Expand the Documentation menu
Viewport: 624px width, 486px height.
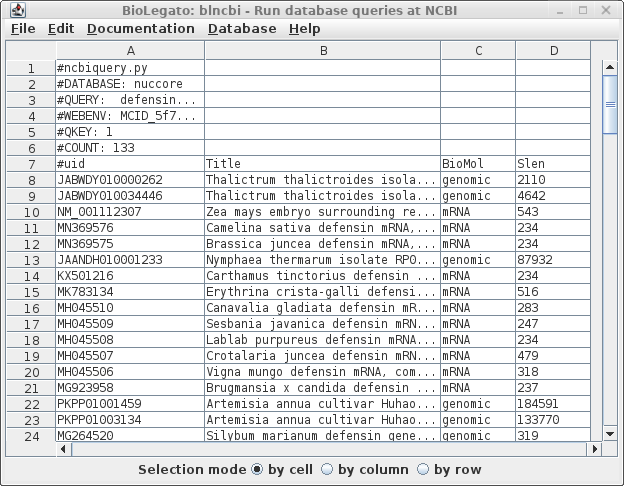(141, 29)
